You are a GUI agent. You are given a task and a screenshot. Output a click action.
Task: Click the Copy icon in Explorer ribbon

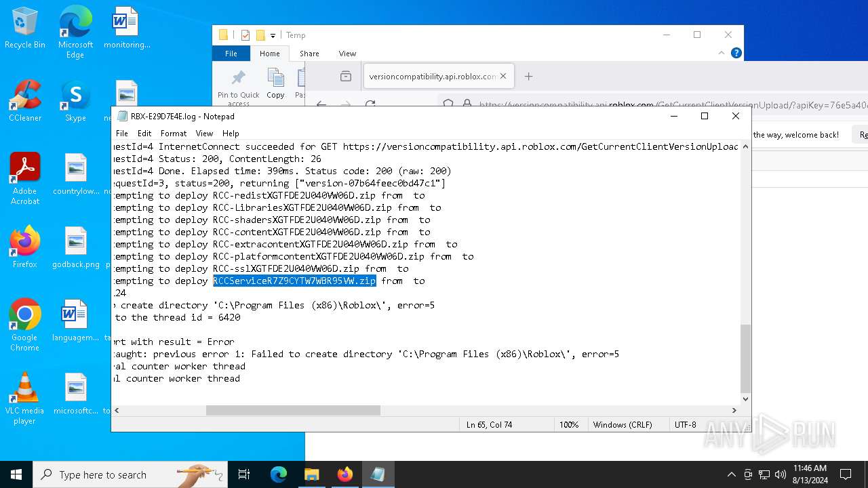(x=275, y=83)
